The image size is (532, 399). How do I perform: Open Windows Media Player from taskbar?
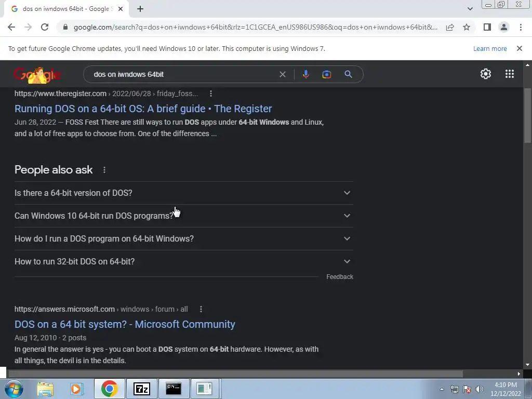pos(76,389)
